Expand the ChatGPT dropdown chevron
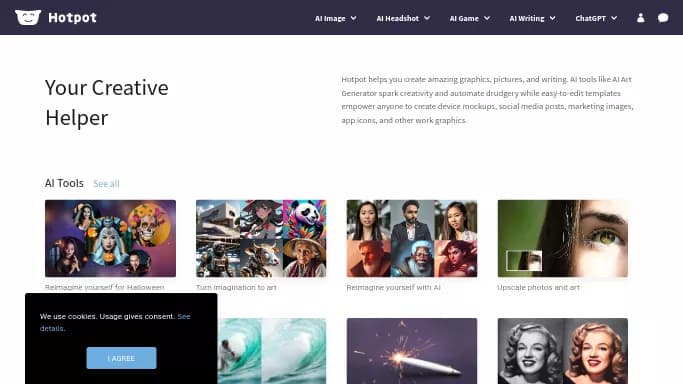Image resolution: width=683 pixels, height=384 pixels. 614,18
